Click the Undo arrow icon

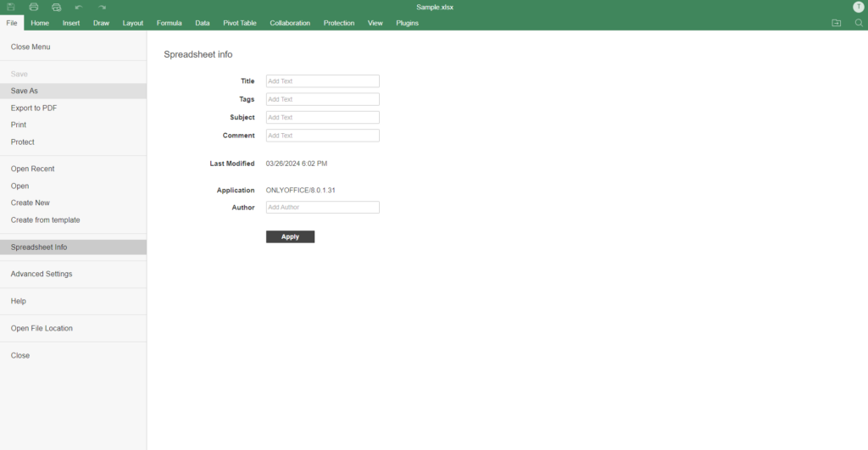pyautogui.click(x=79, y=7)
